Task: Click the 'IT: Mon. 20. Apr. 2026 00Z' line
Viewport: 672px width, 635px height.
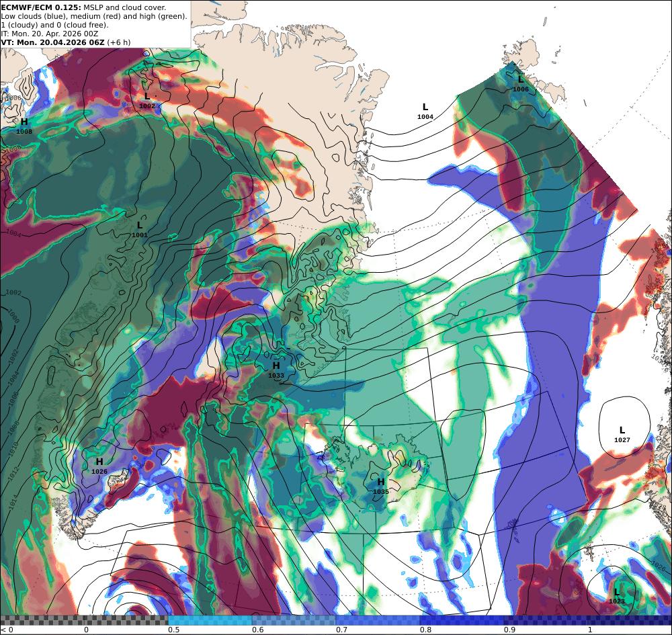Action: point(50,34)
